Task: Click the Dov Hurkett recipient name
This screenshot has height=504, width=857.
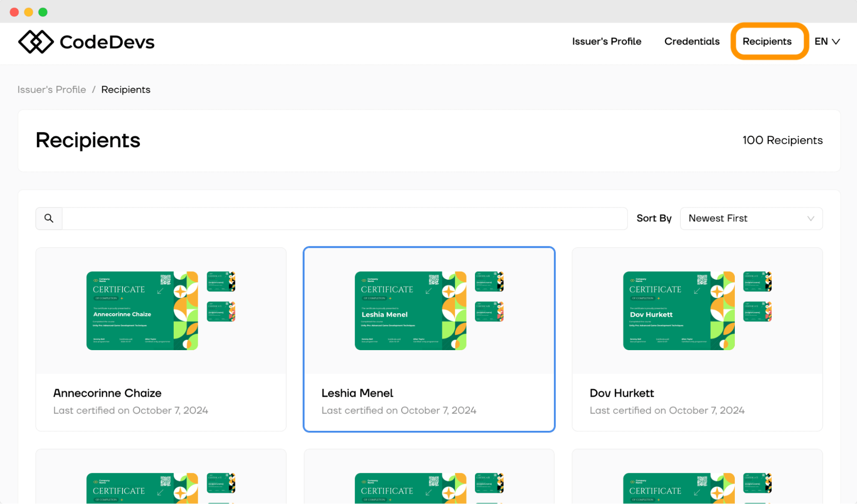Action: [x=622, y=393]
